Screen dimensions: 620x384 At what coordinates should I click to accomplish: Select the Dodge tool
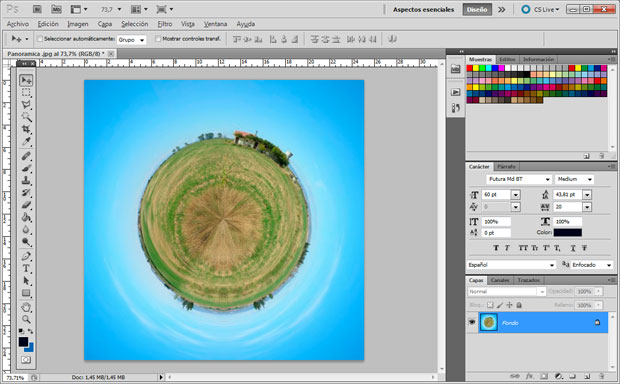tap(26, 242)
